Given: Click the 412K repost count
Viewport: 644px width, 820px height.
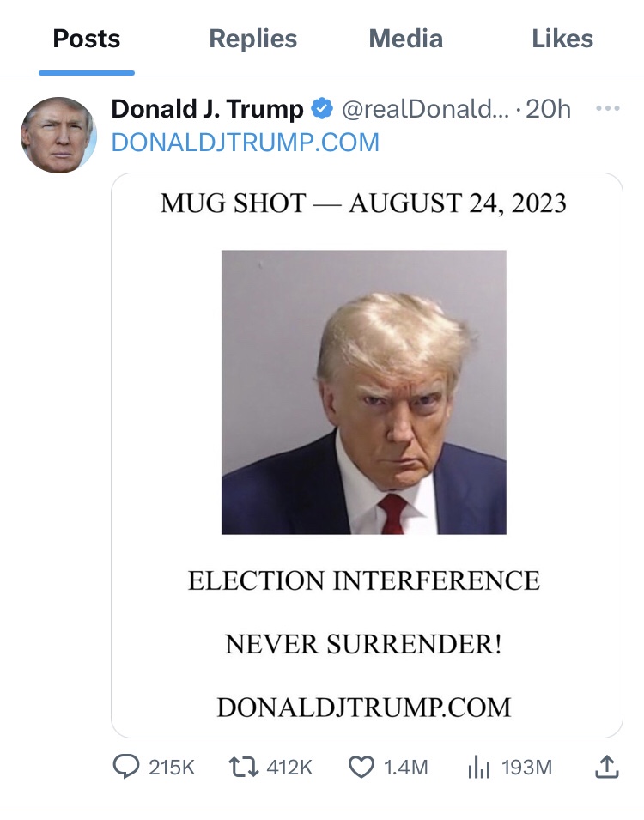Looking at the screenshot, I should (x=290, y=767).
